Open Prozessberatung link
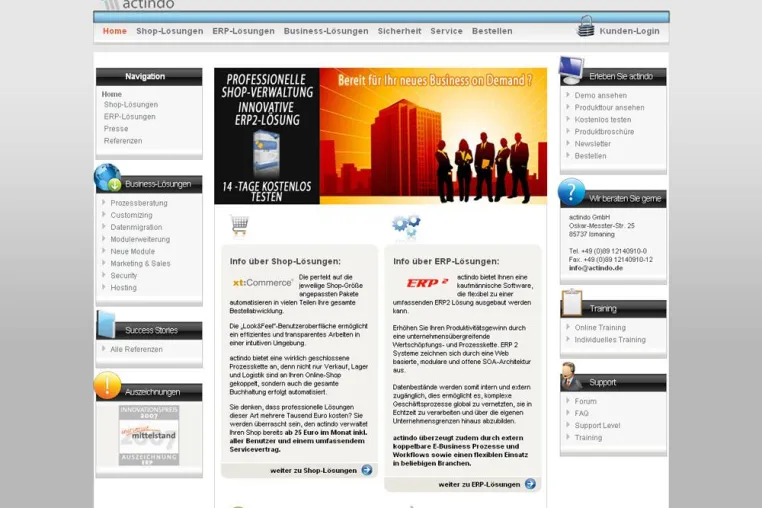Image resolution: width=762 pixels, height=508 pixels. 139,203
